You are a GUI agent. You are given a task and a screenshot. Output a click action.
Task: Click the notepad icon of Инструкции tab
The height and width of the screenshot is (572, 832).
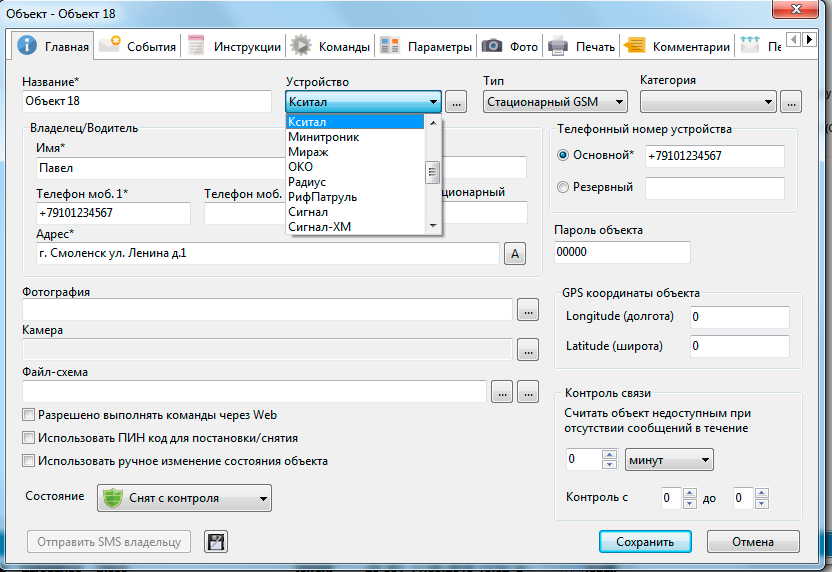tap(196, 46)
